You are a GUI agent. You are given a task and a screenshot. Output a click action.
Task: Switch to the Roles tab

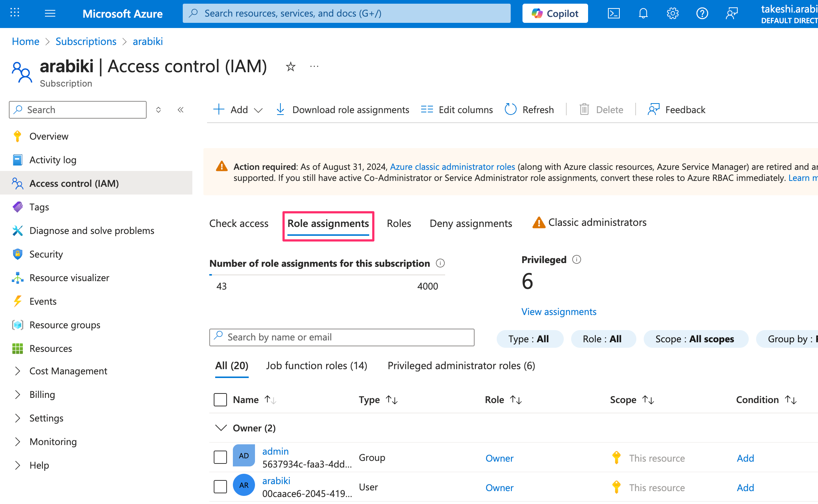pos(399,223)
